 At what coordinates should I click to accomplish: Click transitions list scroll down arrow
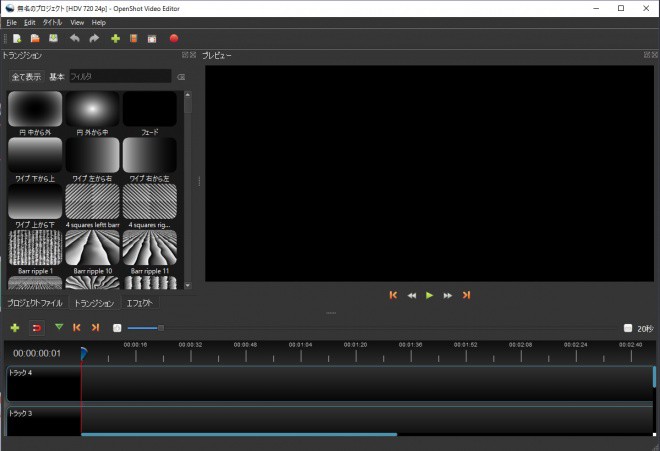[188, 286]
